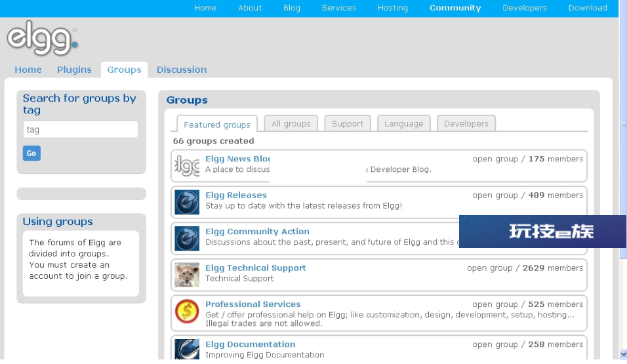
Task: Open Blog in the top navigation
Action: (291, 8)
